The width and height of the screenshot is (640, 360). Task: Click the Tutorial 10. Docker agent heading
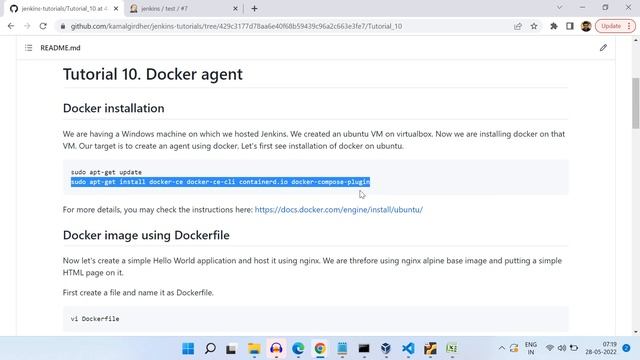[x=153, y=74]
